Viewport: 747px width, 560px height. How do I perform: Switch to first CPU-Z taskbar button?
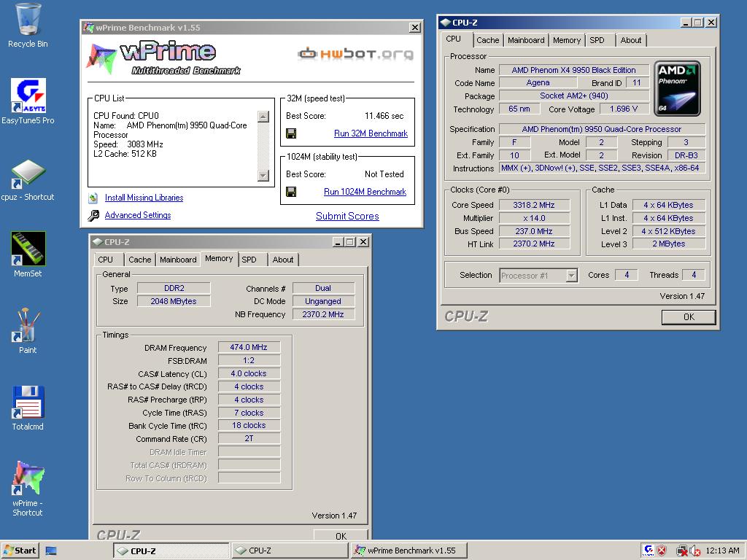pos(171,551)
